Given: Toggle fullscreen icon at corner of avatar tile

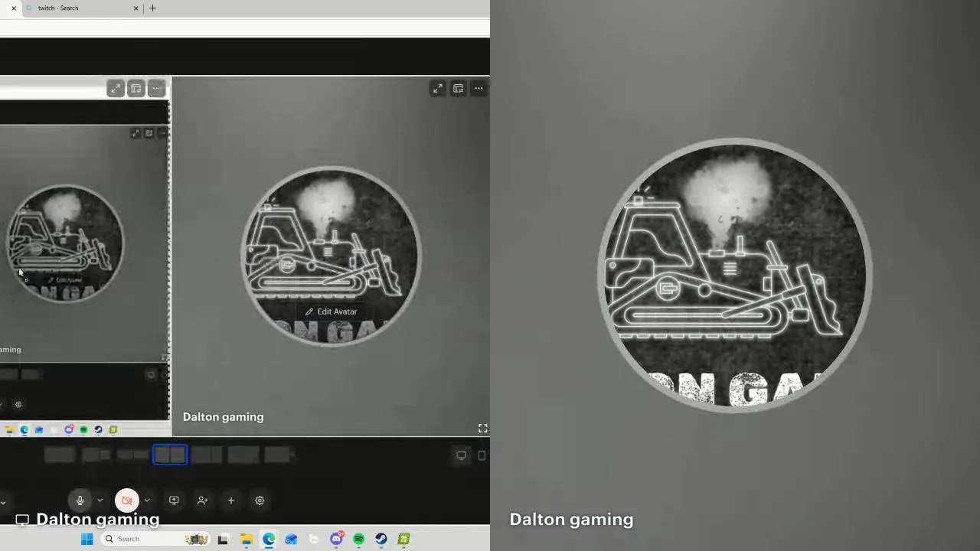Looking at the screenshot, I should pos(483,429).
